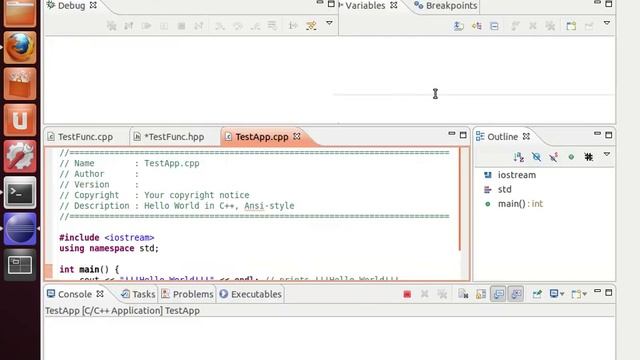The width and height of the screenshot is (640, 360).
Task: Close the Variables view tab
Action: [393, 5]
